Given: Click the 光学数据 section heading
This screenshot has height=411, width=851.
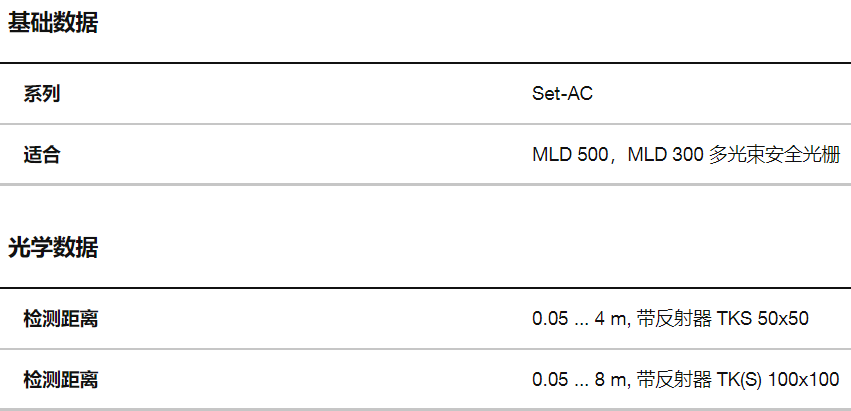Looking at the screenshot, I should tap(53, 248).
